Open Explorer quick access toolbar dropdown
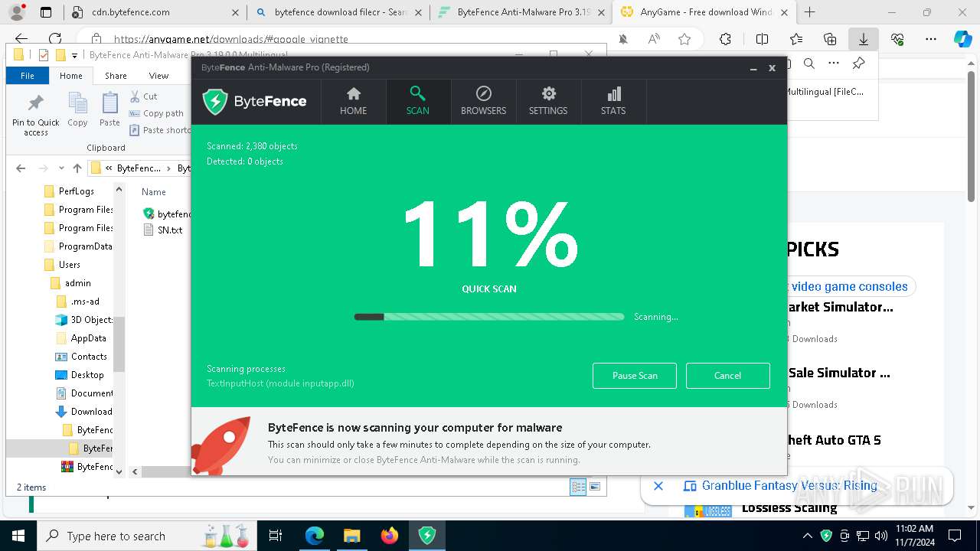The image size is (980, 551). click(74, 55)
